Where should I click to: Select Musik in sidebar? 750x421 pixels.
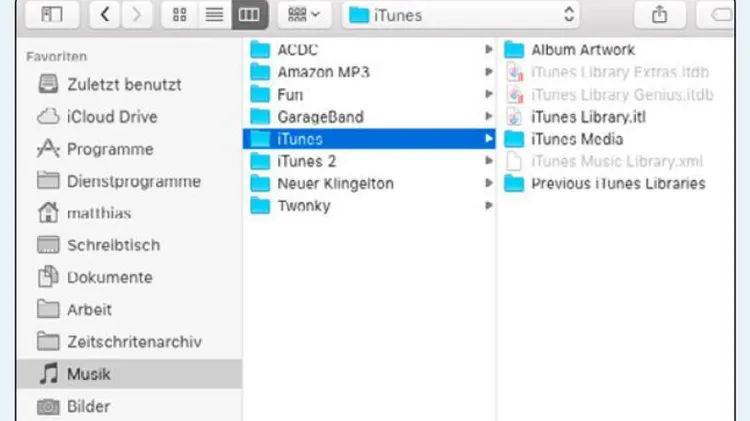(x=129, y=374)
